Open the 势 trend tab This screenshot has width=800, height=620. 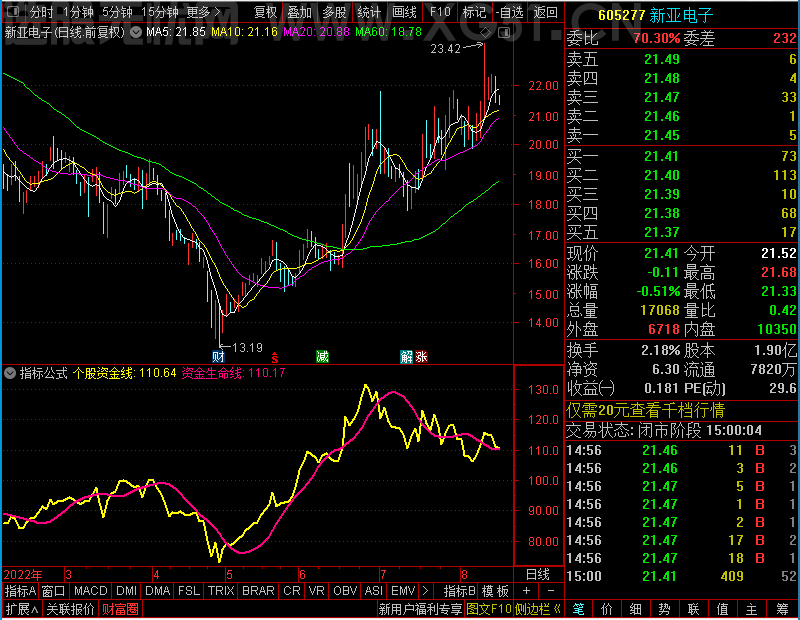point(664,609)
